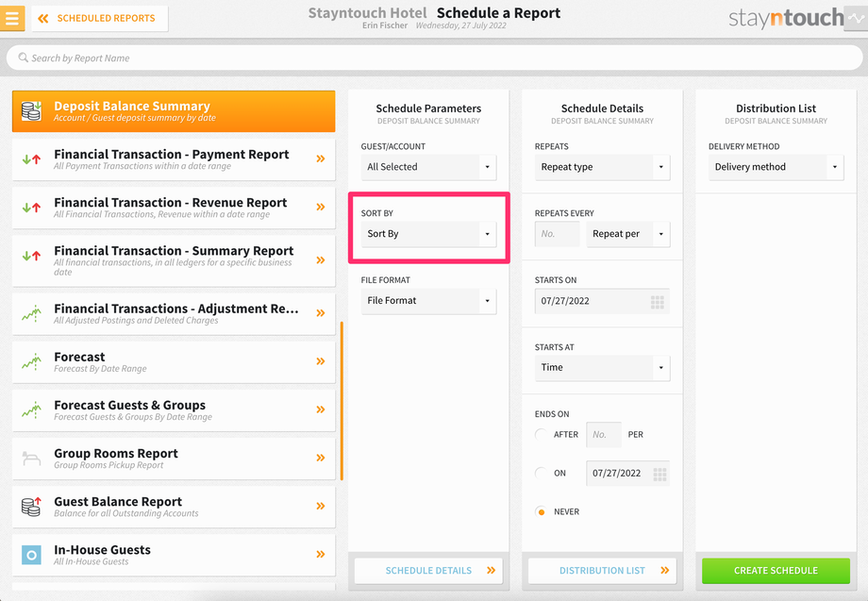Open the Forecast report
This screenshot has height=601, width=868.
point(174,362)
